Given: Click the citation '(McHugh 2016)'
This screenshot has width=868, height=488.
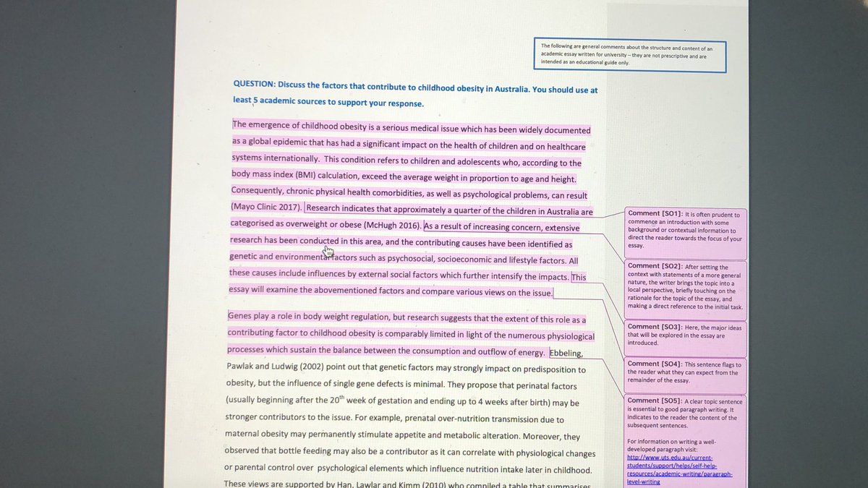Looking at the screenshot, I should click(391, 226).
